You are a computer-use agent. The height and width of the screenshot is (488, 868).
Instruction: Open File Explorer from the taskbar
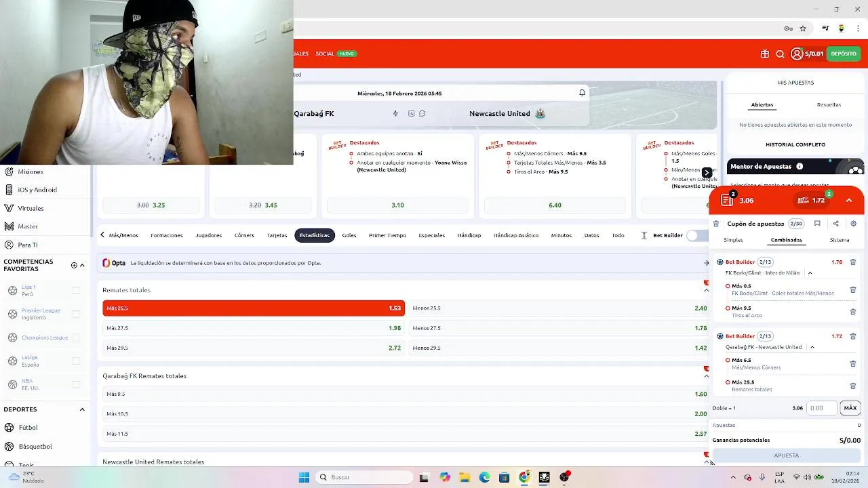point(465,477)
